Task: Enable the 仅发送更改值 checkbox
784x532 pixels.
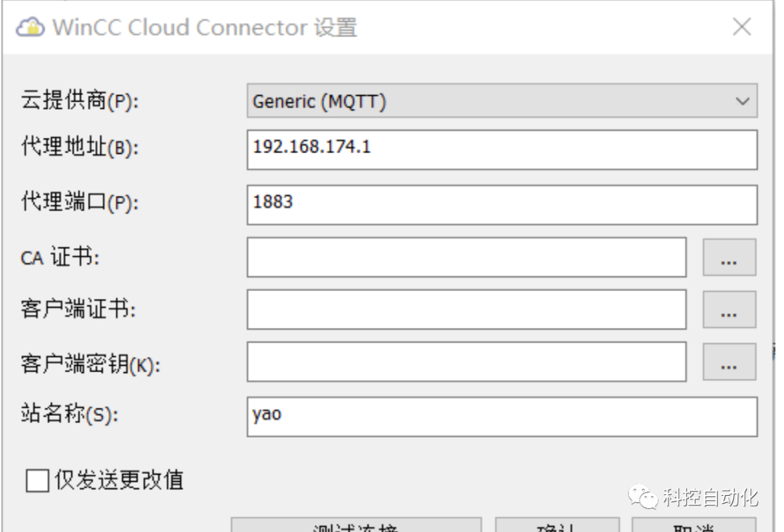Action: tap(37, 480)
